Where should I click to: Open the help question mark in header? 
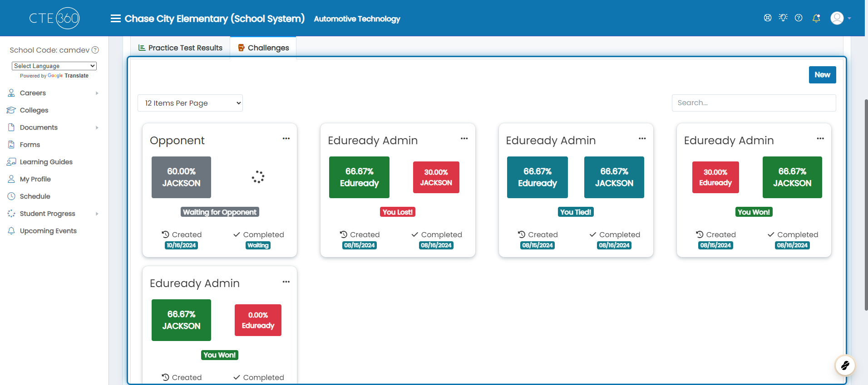(799, 18)
